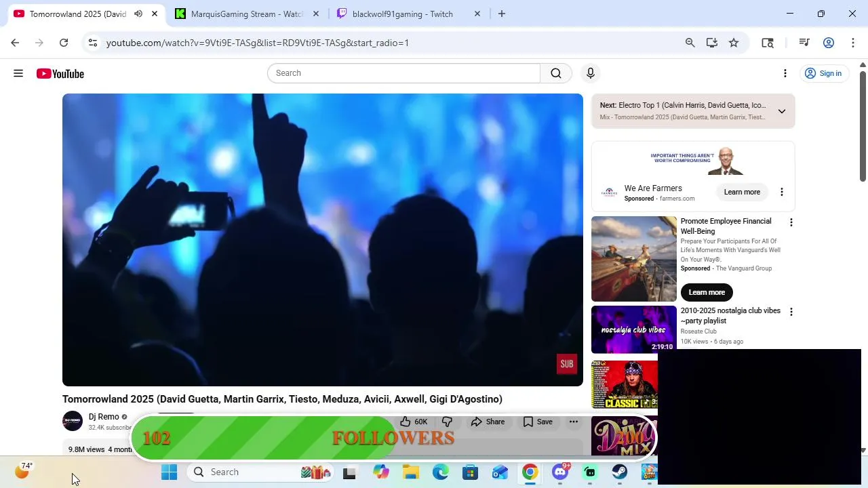Open Google Lens search icon in toolbar
The width and height of the screenshot is (868, 488).
[768, 43]
